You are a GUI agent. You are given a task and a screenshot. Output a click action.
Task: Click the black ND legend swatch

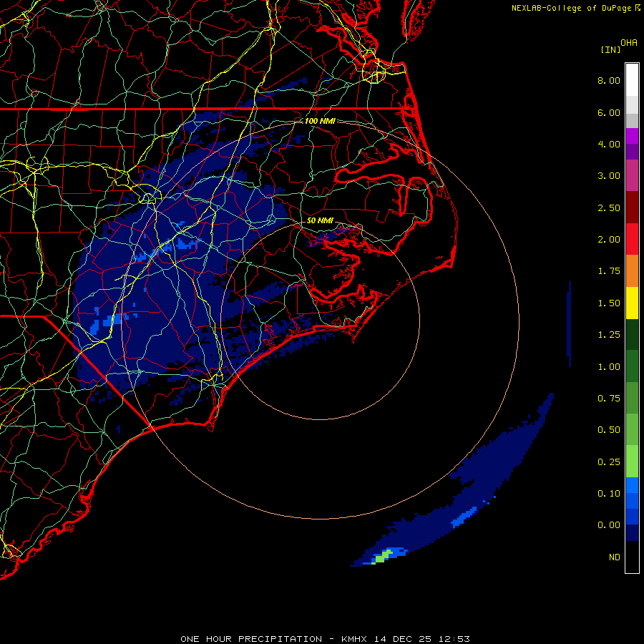(x=632, y=557)
